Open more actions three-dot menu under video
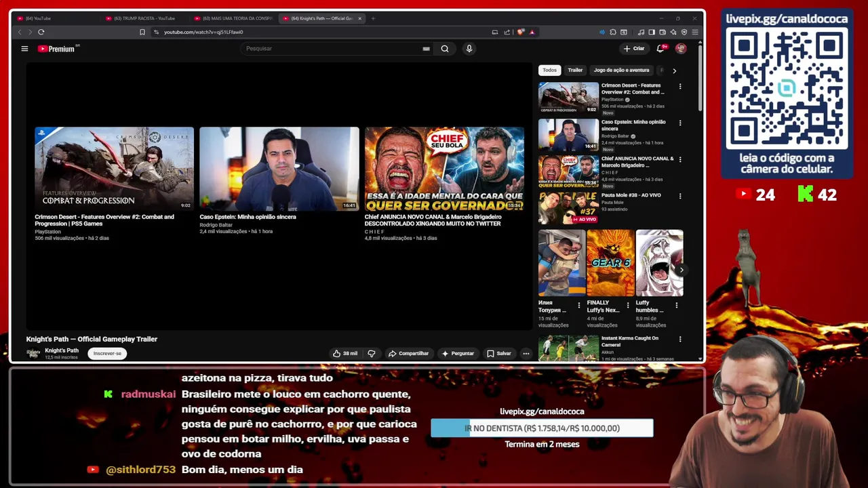This screenshot has width=868, height=488. pyautogui.click(x=526, y=353)
